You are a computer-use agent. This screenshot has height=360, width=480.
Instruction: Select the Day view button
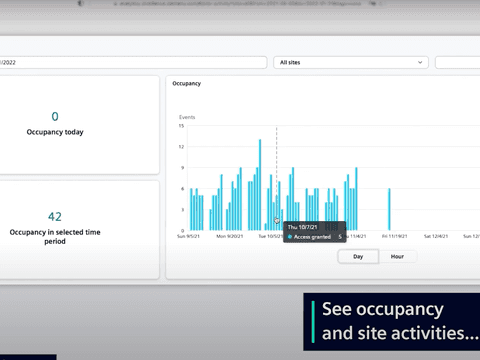pos(358,256)
